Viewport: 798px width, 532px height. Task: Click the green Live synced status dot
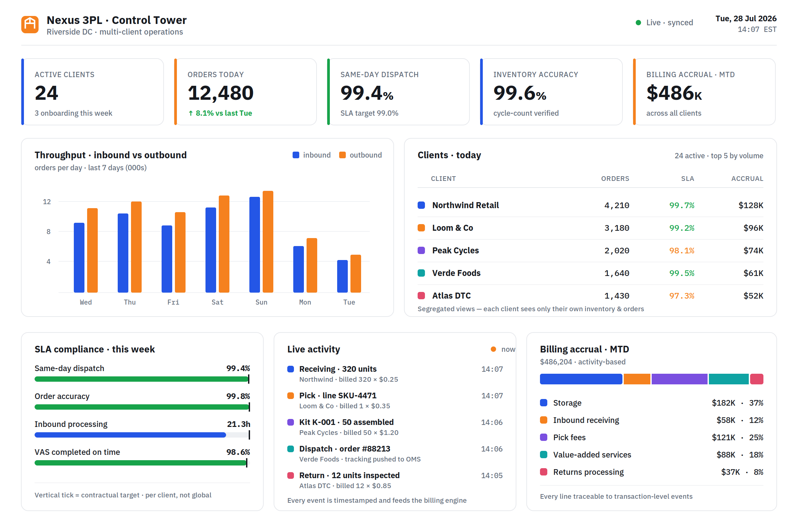pyautogui.click(x=638, y=23)
